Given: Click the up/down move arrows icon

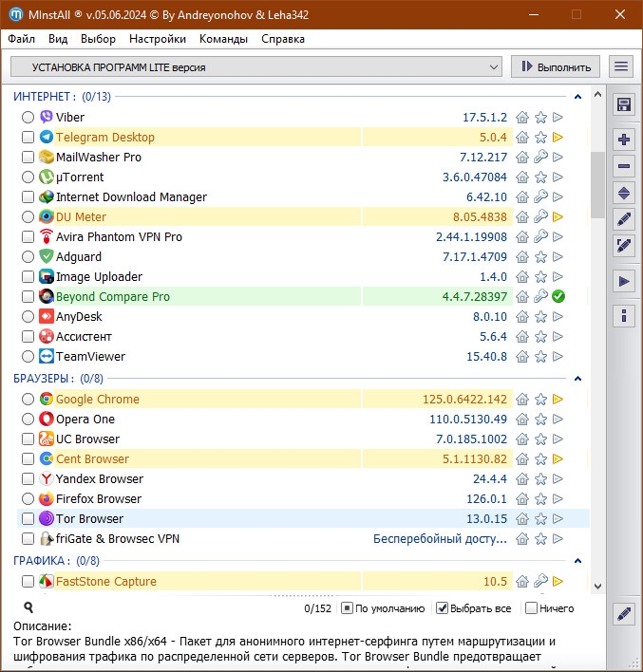Looking at the screenshot, I should pos(624,193).
